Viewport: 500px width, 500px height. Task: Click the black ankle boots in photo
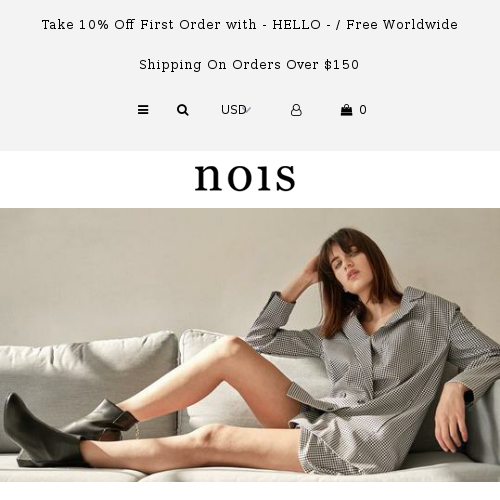pos(67,430)
